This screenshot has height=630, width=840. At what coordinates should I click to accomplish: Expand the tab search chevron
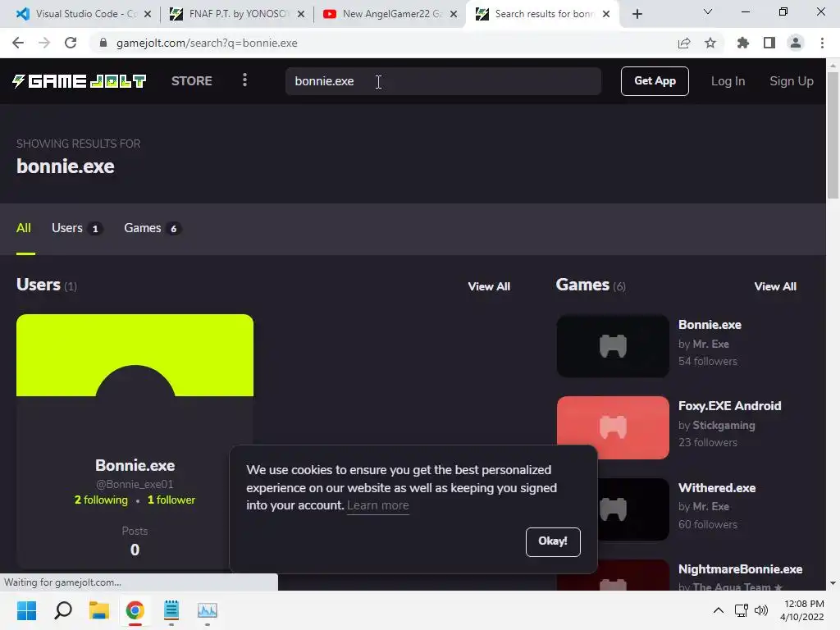(x=708, y=11)
